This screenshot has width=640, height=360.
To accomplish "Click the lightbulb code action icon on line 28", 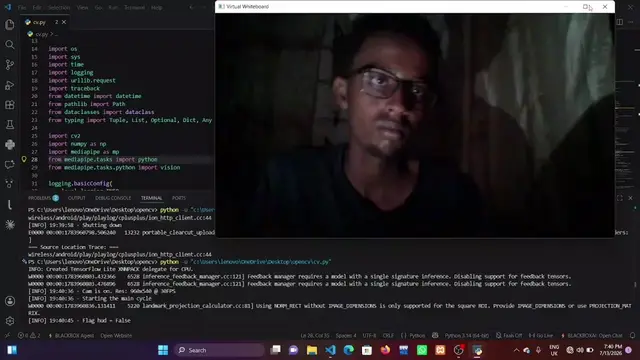I will 24,159.
